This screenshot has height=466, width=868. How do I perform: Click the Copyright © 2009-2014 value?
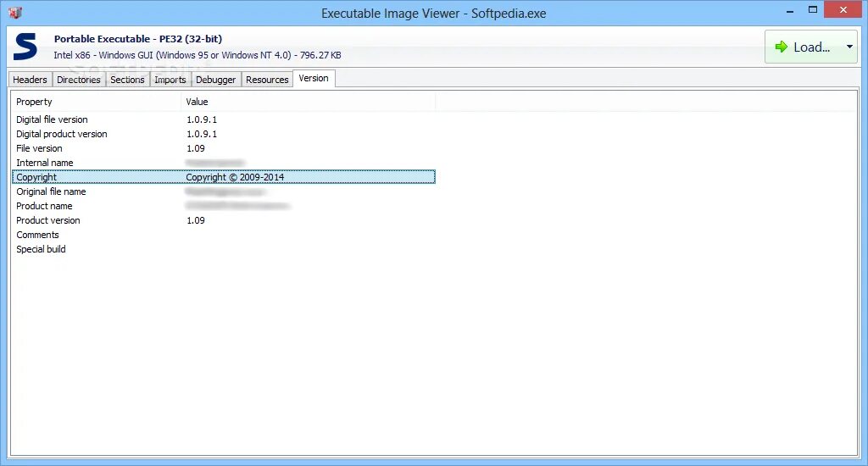[x=235, y=177]
